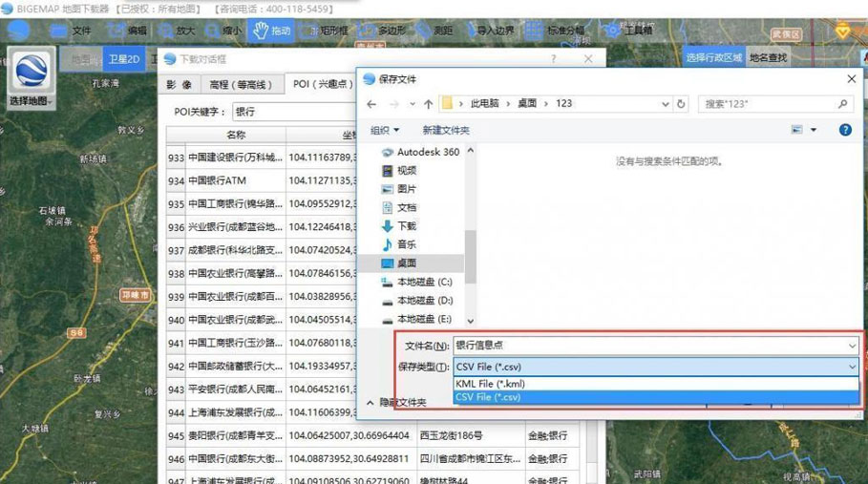
Task: Open the 地名查找 tab
Action: click(768, 57)
